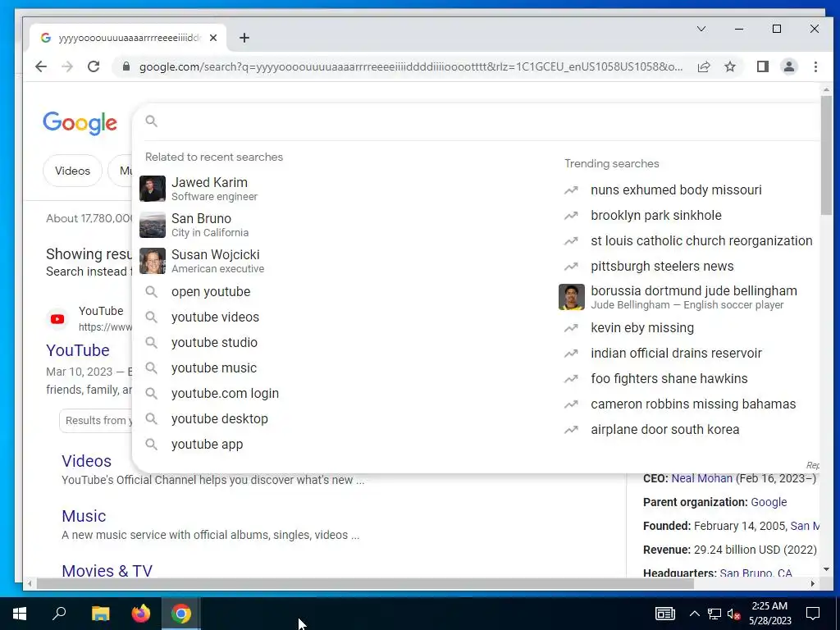Open Windows notification center icon
The width and height of the screenshot is (840, 630).
(813, 614)
